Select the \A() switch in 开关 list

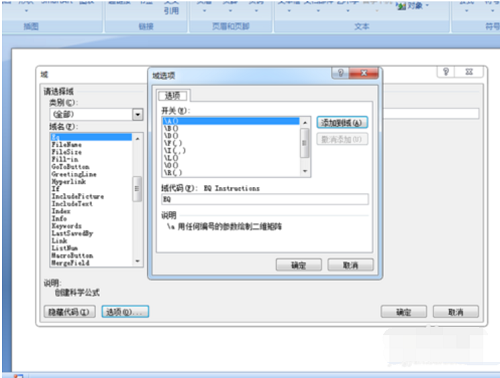[231, 121]
